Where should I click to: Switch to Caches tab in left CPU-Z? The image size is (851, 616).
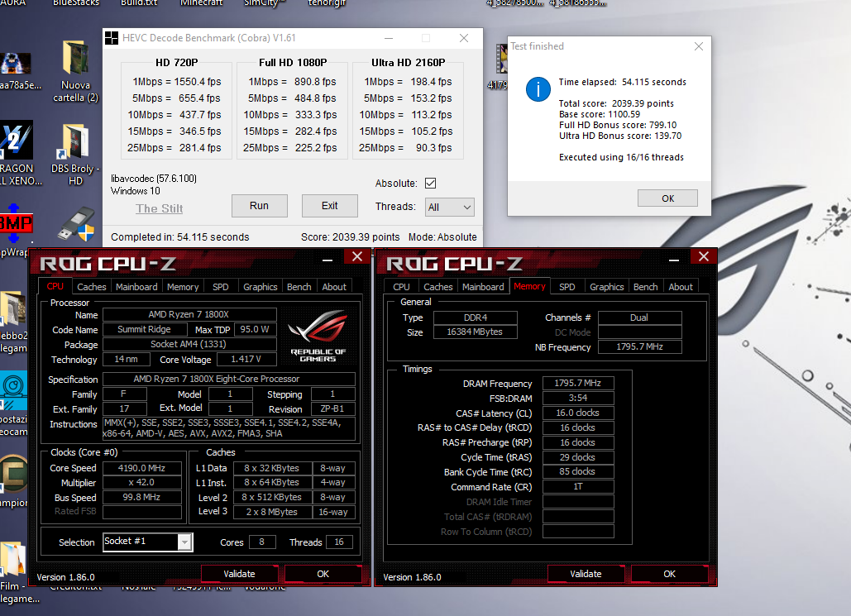[x=91, y=287]
